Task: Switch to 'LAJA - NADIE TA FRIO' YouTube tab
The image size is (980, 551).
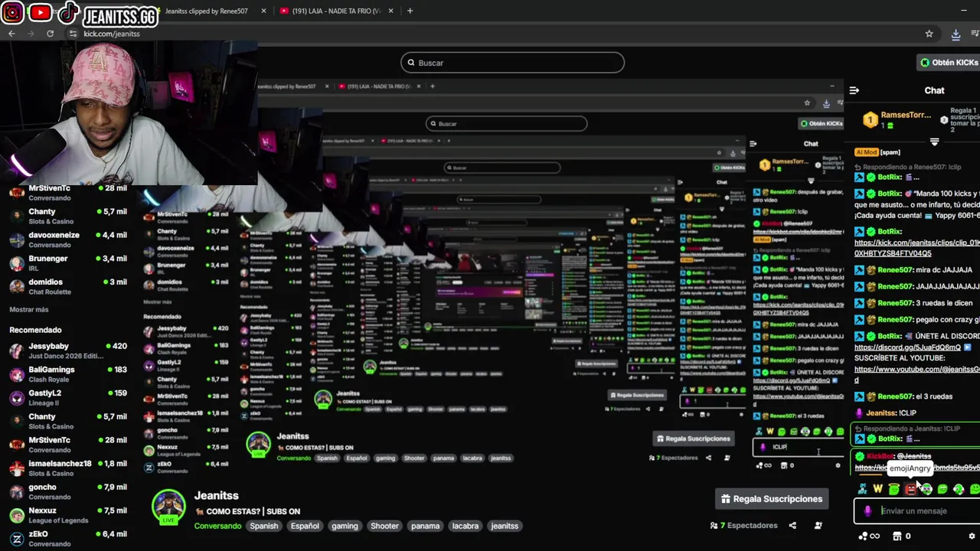Action: [x=337, y=11]
